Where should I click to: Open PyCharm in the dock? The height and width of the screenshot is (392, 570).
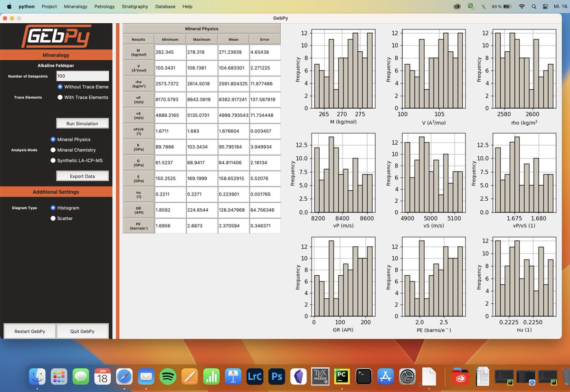pyautogui.click(x=342, y=377)
